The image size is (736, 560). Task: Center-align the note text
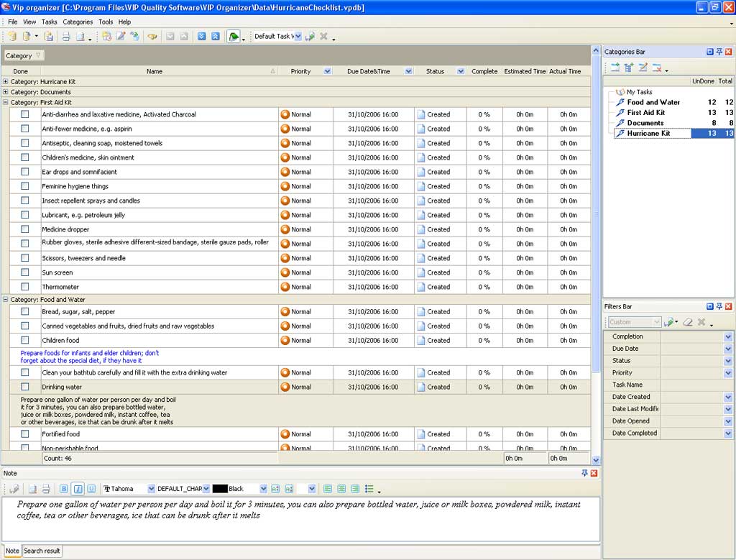(x=341, y=489)
